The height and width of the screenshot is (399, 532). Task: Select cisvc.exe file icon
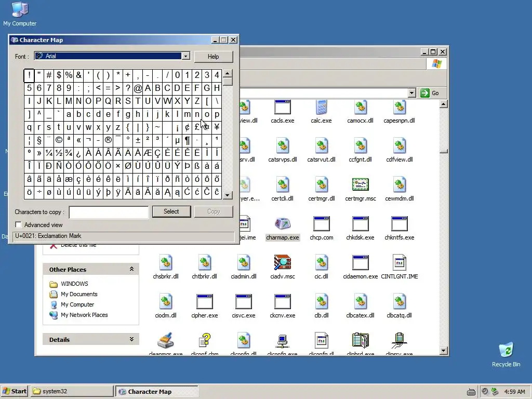coord(243,302)
